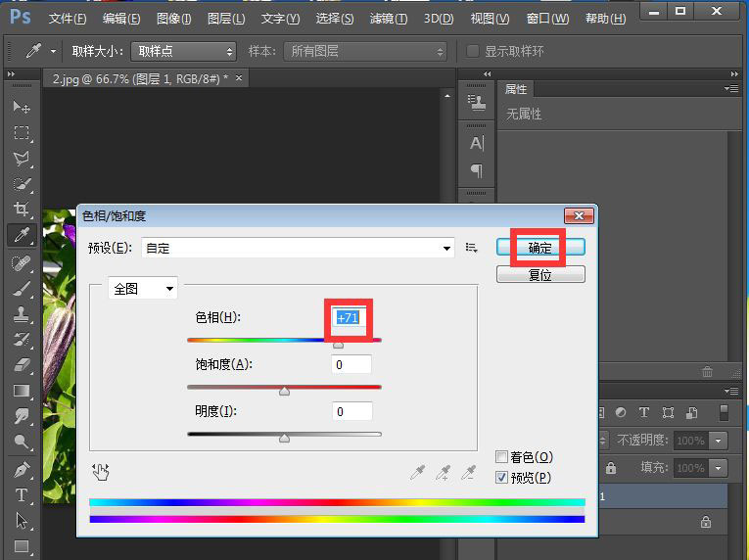
Task: Click the on-image adjustment hand tool
Action: click(101, 472)
